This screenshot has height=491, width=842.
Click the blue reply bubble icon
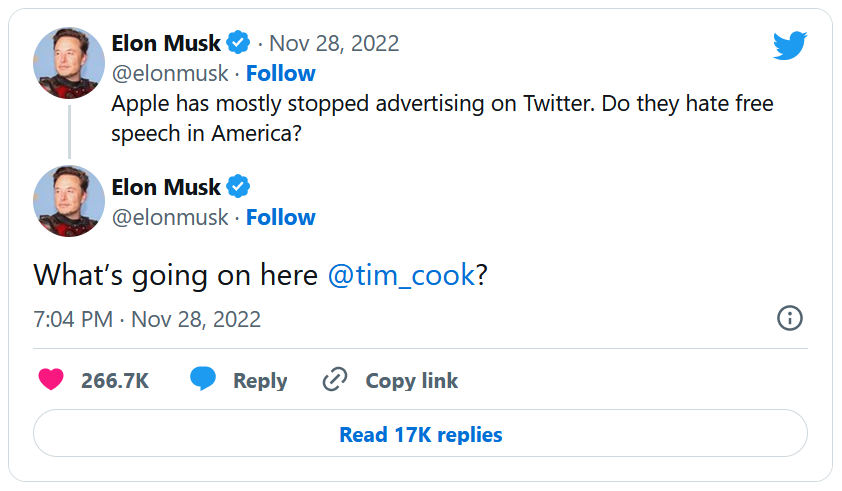click(x=204, y=380)
